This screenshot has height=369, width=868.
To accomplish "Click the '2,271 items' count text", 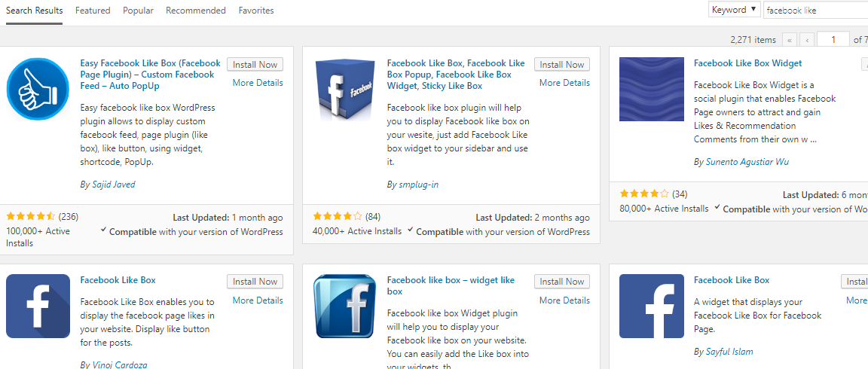I will pyautogui.click(x=753, y=40).
